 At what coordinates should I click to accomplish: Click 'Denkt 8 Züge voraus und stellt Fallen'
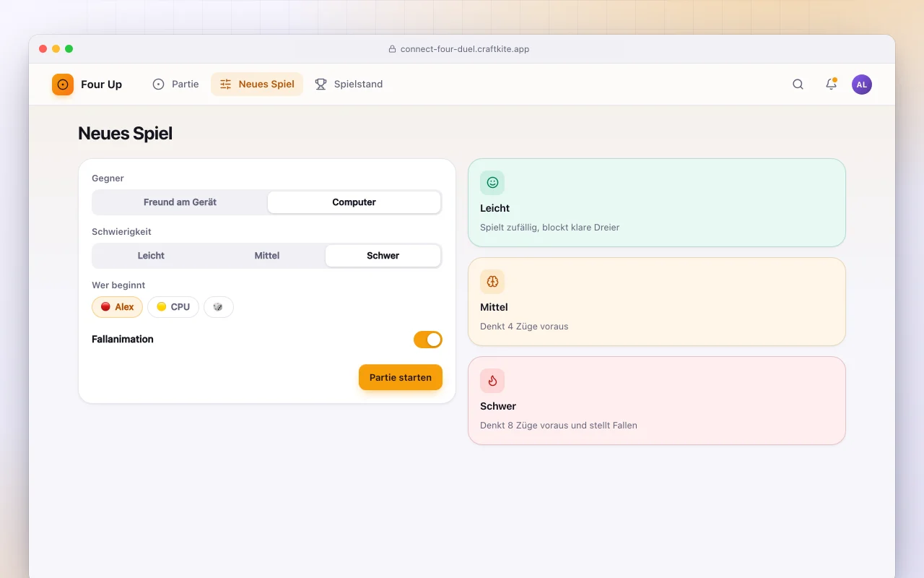click(x=559, y=426)
